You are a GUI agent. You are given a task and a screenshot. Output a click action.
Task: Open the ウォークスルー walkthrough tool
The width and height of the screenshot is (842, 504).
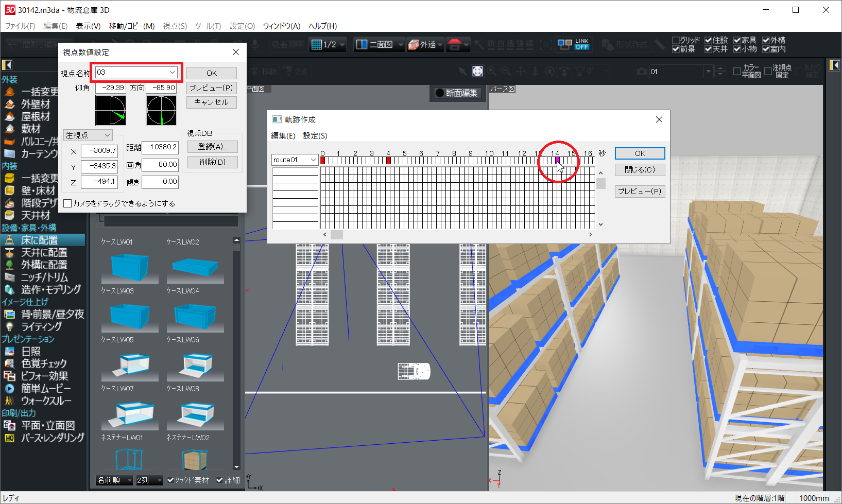(45, 401)
